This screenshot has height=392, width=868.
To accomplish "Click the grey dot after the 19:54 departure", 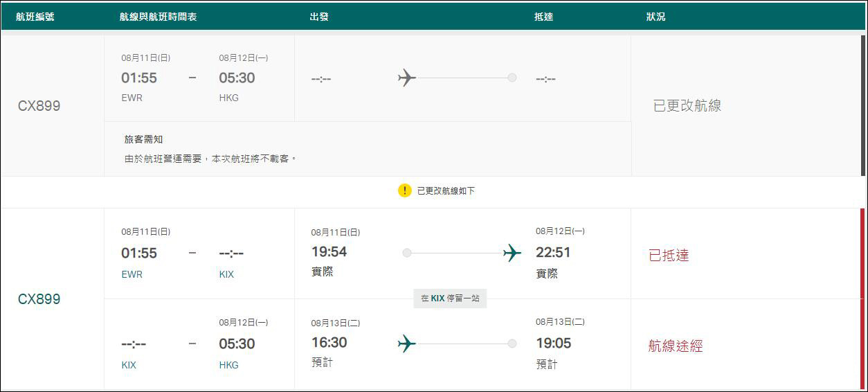I will [x=407, y=253].
